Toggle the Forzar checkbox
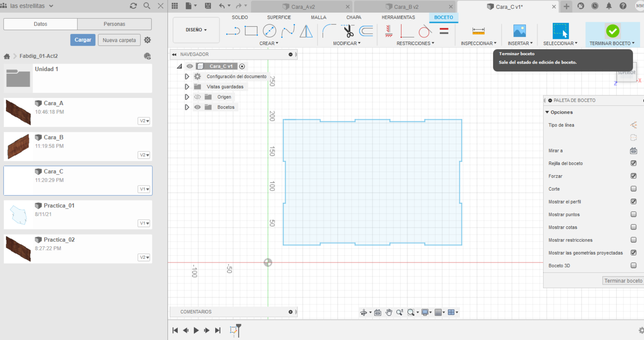The image size is (644, 340). 633,176
